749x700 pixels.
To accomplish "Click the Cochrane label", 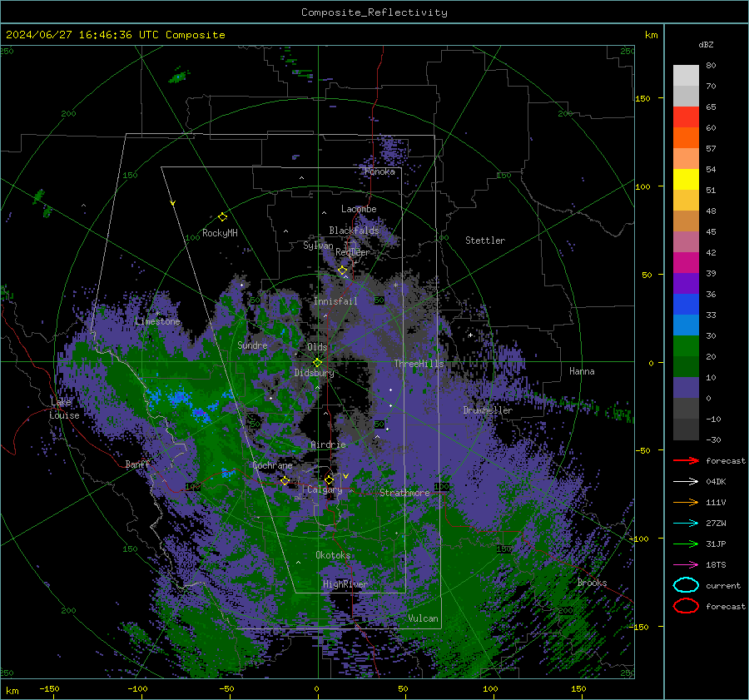I will click(272, 465).
